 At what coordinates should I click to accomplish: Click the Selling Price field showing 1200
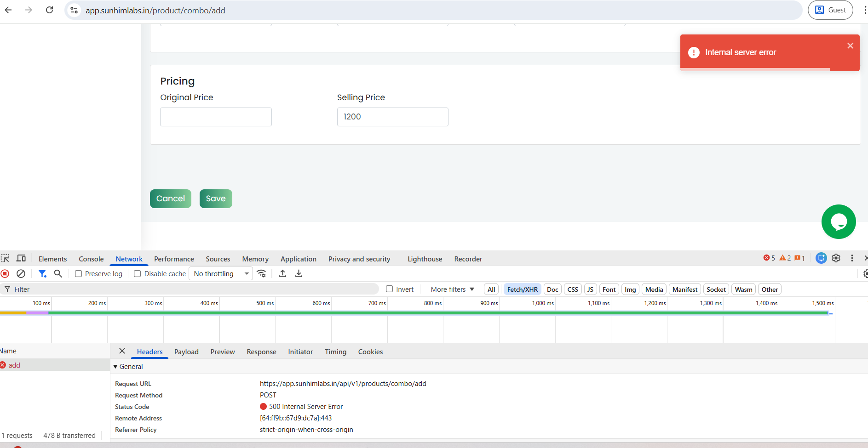click(x=392, y=117)
